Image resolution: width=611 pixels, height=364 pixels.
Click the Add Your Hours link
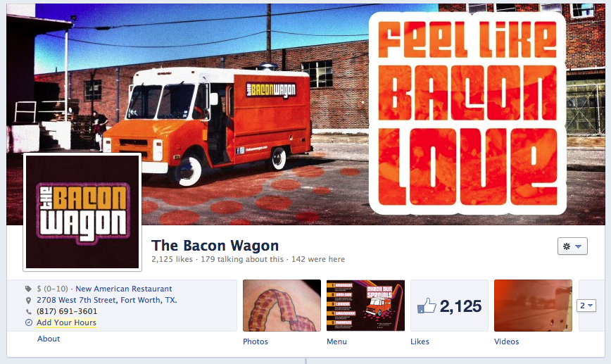click(66, 322)
